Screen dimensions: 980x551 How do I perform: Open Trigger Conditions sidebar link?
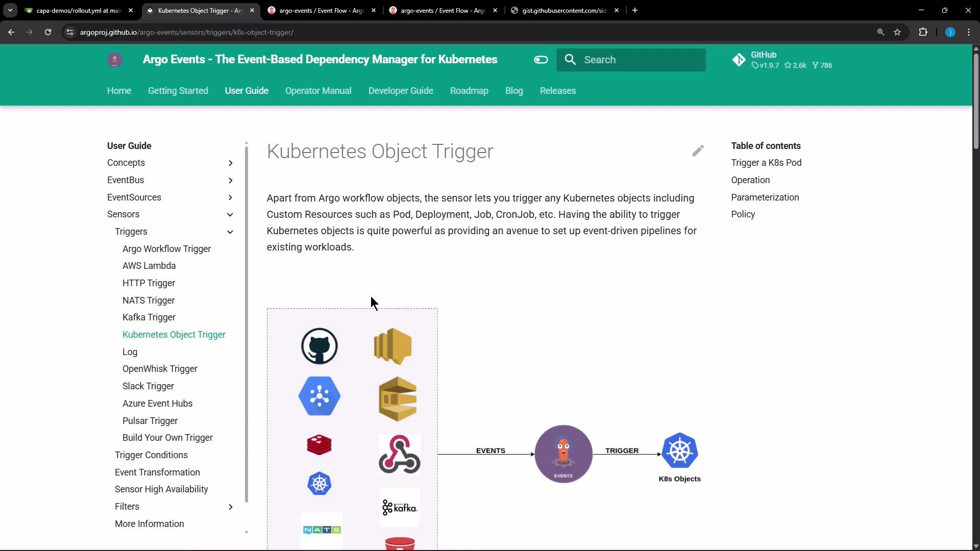(151, 455)
